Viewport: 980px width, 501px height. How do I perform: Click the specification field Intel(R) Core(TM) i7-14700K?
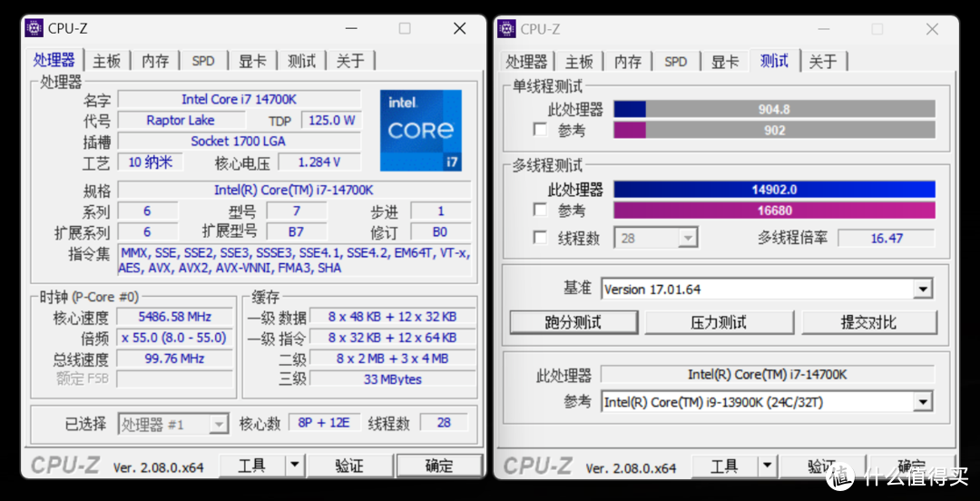[x=294, y=190]
